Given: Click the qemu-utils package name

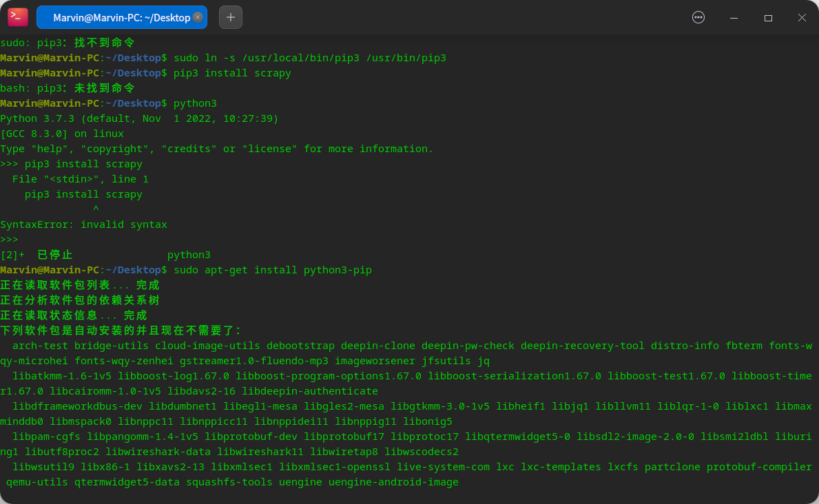Looking at the screenshot, I should pos(36,482).
